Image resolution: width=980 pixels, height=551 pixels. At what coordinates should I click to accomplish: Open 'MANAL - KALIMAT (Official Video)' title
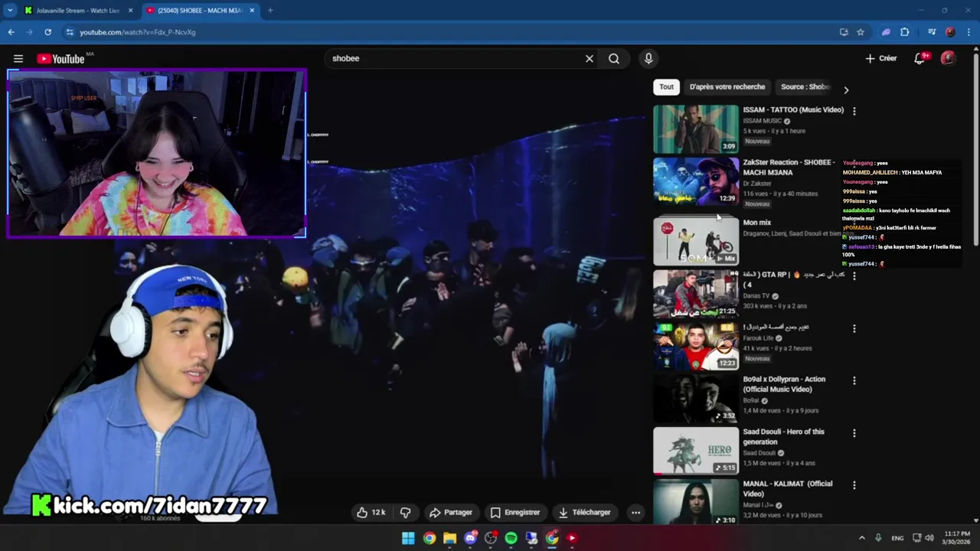[787, 488]
